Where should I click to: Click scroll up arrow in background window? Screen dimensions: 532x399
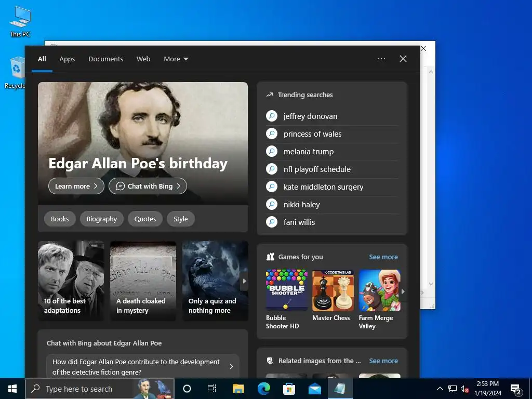(431, 72)
